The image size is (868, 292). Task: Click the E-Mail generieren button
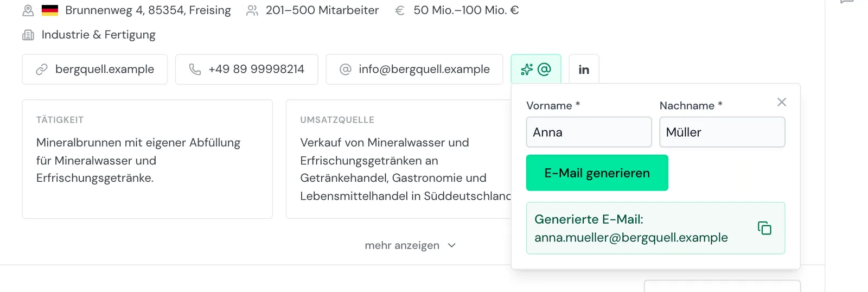[597, 173]
